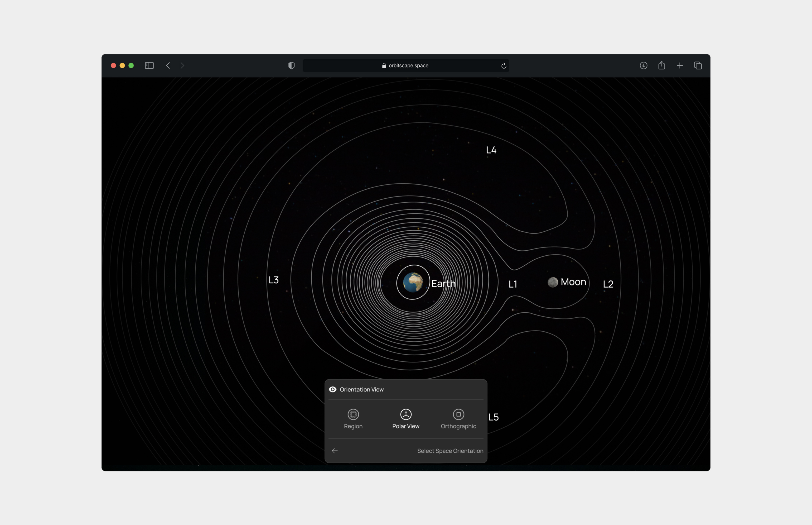Image resolution: width=812 pixels, height=525 pixels.
Task: Click the Earth label
Action: coord(443,284)
